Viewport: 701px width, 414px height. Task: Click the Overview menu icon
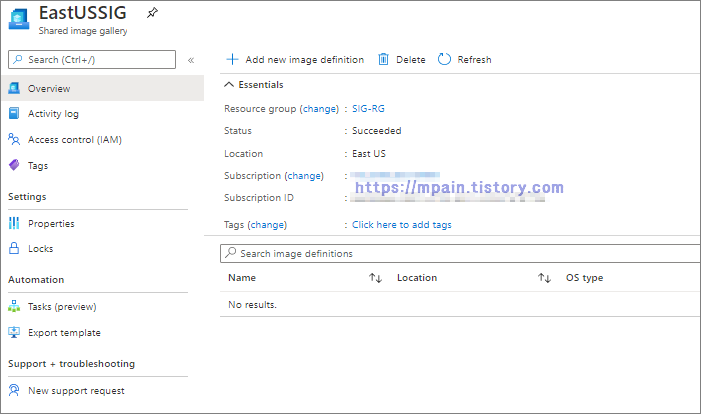(x=14, y=88)
